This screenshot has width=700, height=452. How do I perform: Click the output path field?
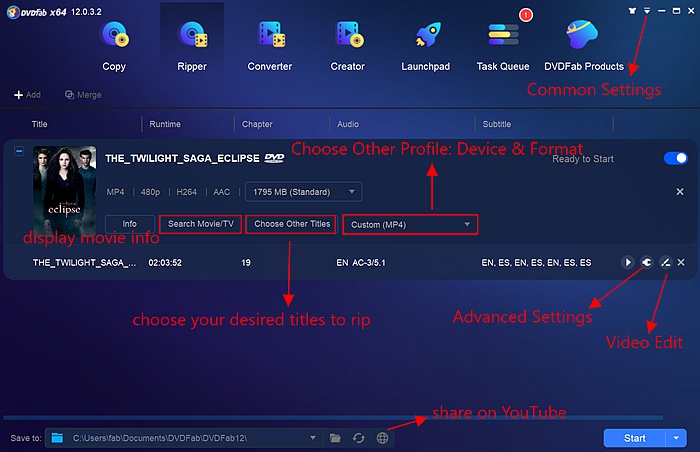tap(183, 438)
